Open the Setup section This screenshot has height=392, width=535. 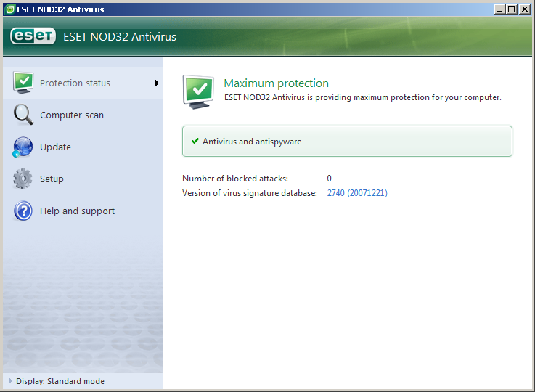[83, 179]
